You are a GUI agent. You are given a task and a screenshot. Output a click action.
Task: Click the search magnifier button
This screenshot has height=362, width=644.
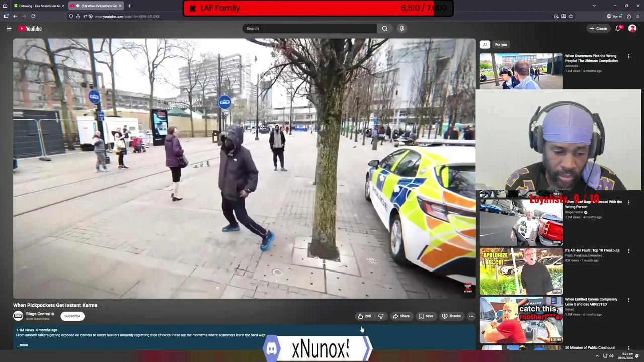pos(385,29)
